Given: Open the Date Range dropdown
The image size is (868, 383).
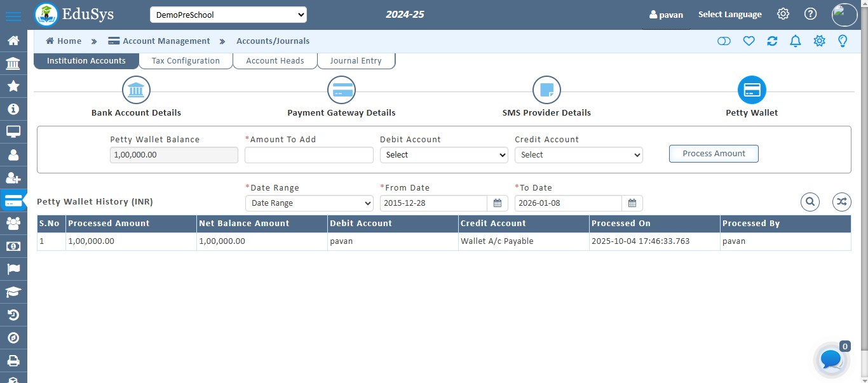Looking at the screenshot, I should tap(309, 203).
